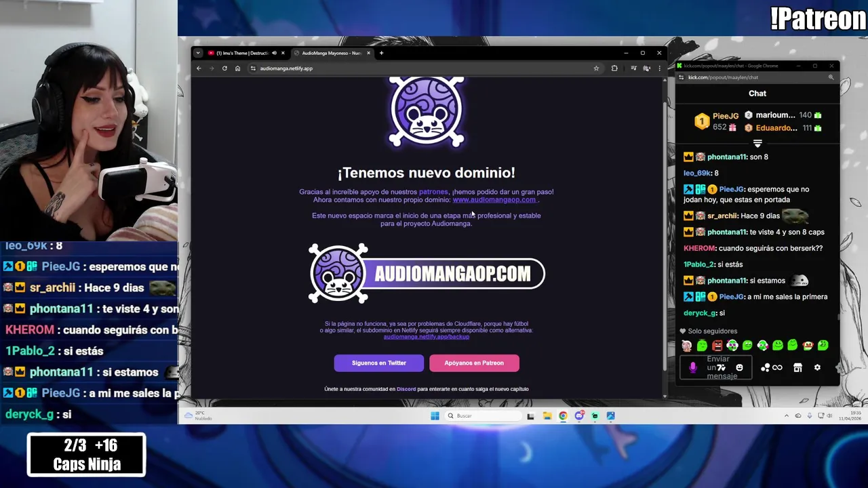Click username deryck_g in Kick chat
The height and width of the screenshot is (488, 868).
pyautogui.click(x=700, y=313)
